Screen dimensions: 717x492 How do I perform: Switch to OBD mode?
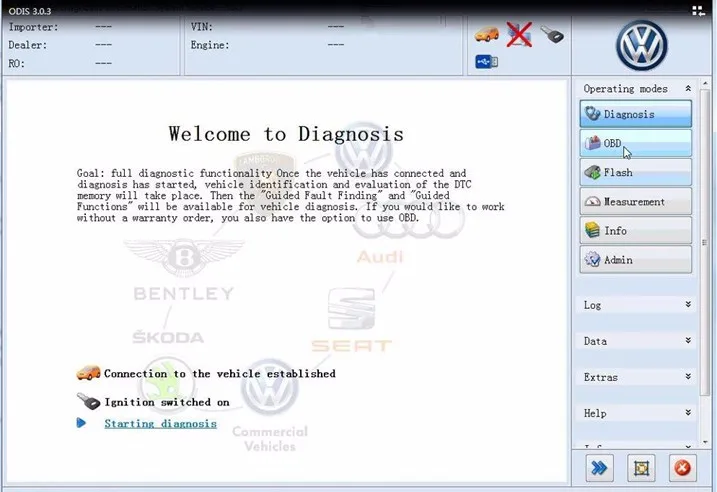[636, 143]
